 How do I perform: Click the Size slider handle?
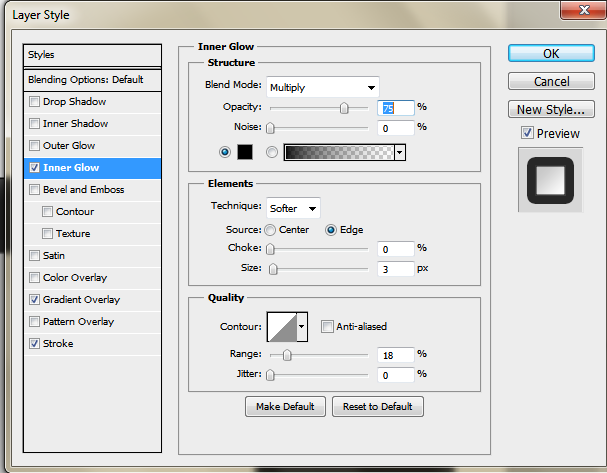273,269
